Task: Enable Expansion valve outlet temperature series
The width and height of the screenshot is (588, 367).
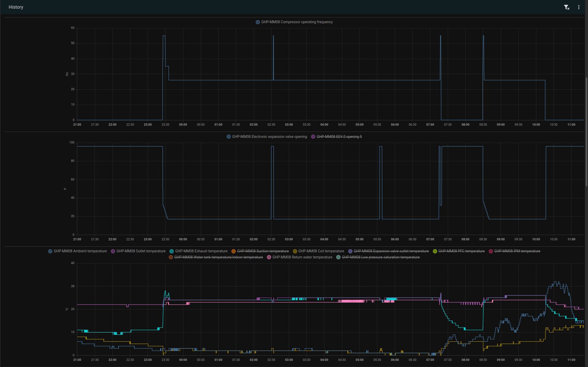Action: point(391,251)
